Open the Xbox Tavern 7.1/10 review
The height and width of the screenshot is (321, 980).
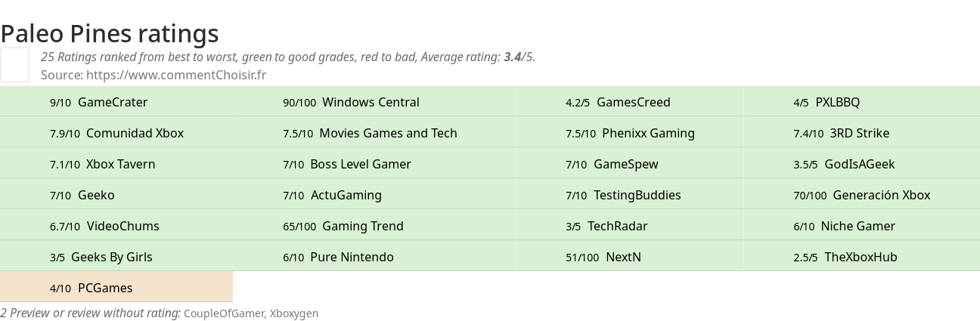coord(103,164)
